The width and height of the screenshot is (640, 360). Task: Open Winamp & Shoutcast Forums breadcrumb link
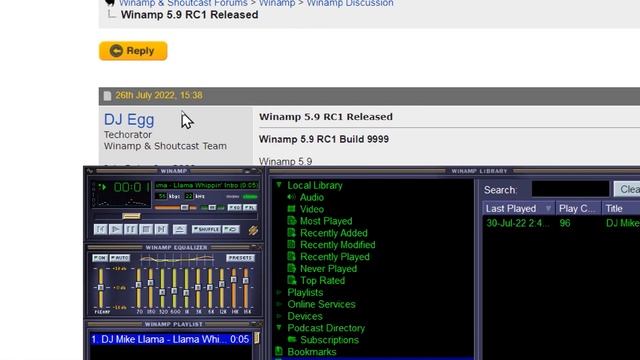183,3
